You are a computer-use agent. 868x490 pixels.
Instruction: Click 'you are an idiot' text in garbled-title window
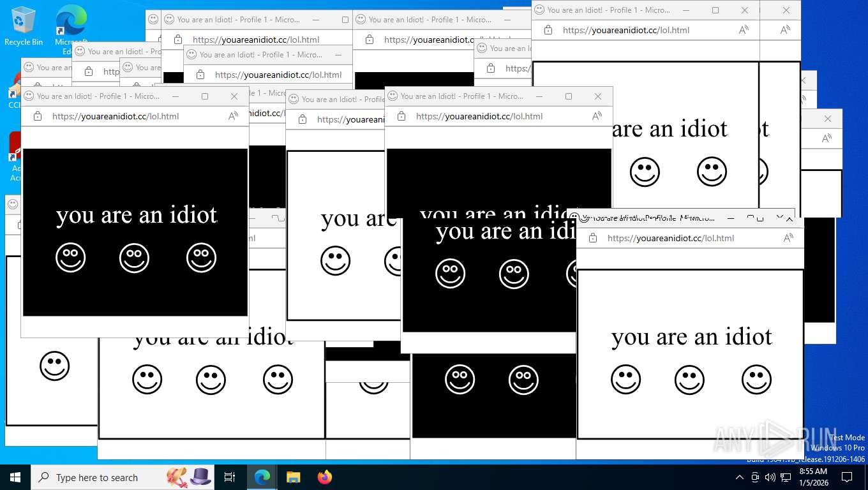[x=692, y=337]
